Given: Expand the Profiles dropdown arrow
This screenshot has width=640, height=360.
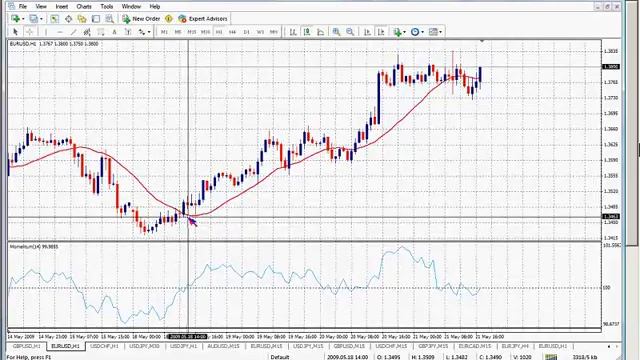Looking at the screenshot, I should [x=41, y=19].
